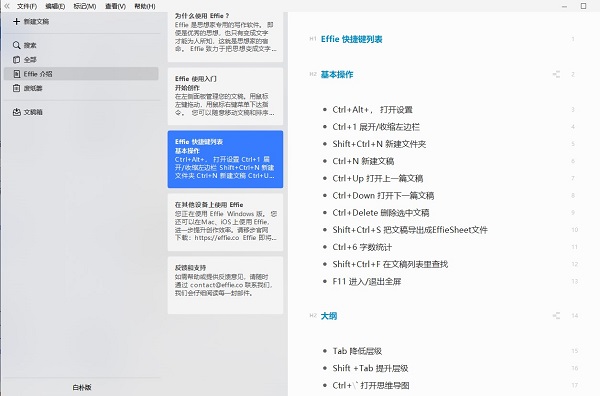600x396 pixels.
Task: Click mind map icon beside 大纲 heading
Action: point(556,316)
